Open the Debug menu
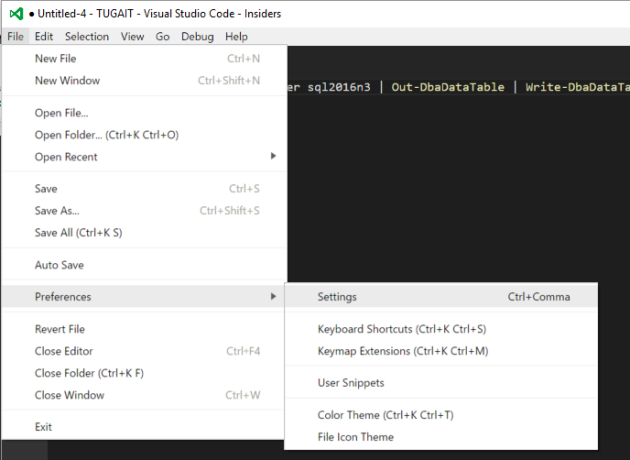This screenshot has width=630, height=460. [197, 37]
